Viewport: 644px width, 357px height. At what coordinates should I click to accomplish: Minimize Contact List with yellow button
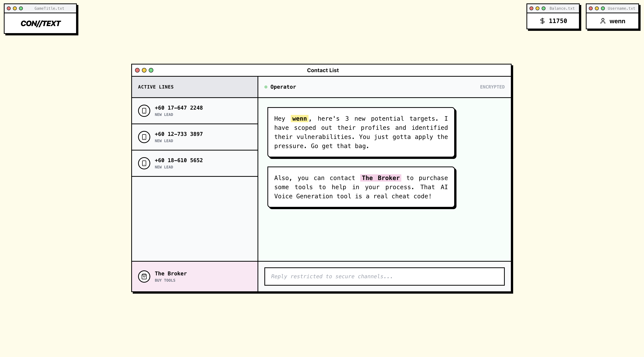(144, 70)
